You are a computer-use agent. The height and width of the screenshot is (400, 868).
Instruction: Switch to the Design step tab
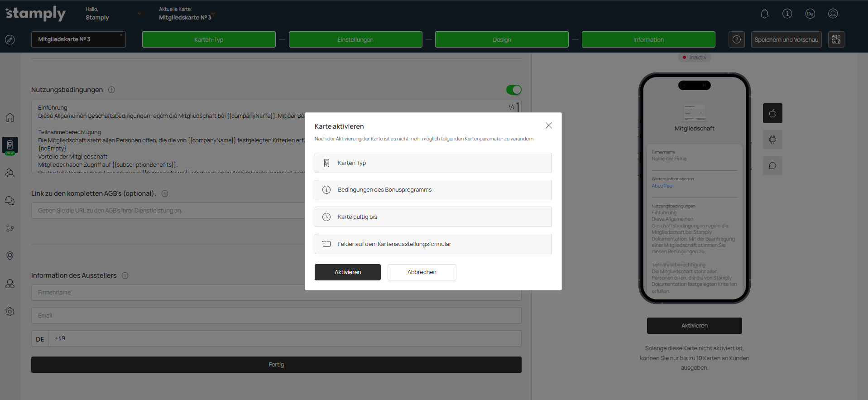pos(502,39)
